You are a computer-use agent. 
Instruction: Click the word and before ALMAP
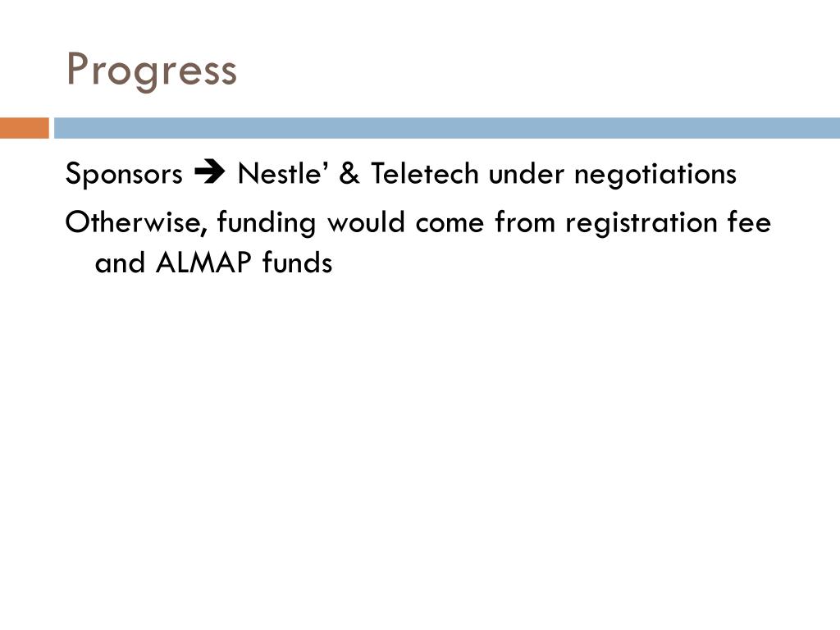(x=120, y=262)
